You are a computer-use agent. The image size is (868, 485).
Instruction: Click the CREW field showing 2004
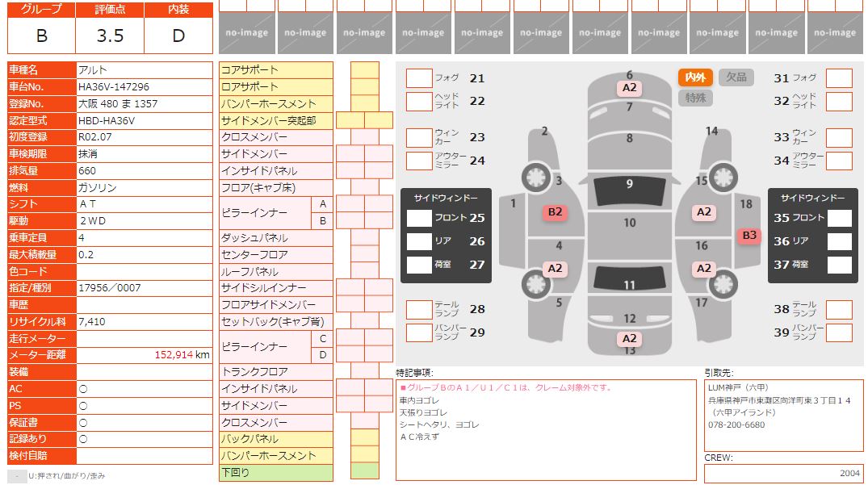[x=782, y=474]
